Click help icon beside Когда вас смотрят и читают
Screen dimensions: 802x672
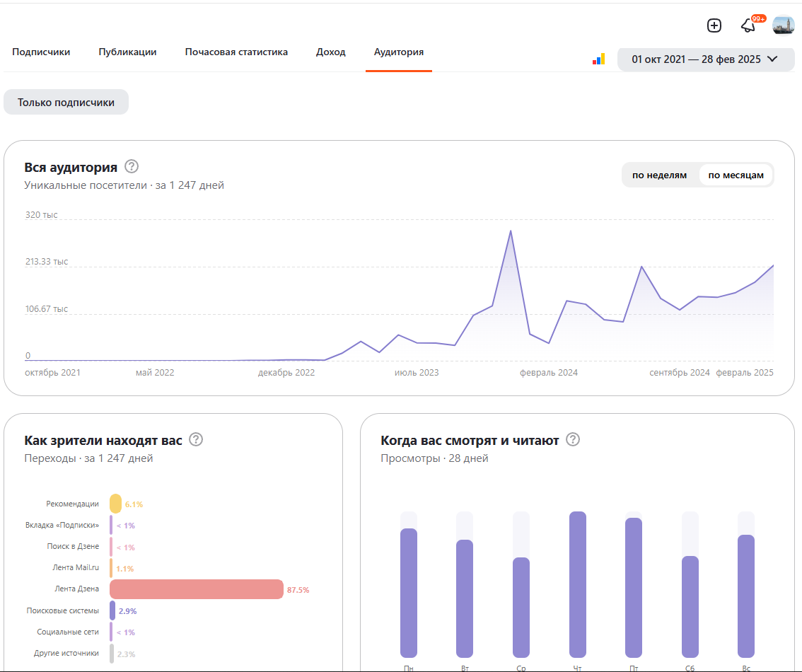[x=573, y=440]
